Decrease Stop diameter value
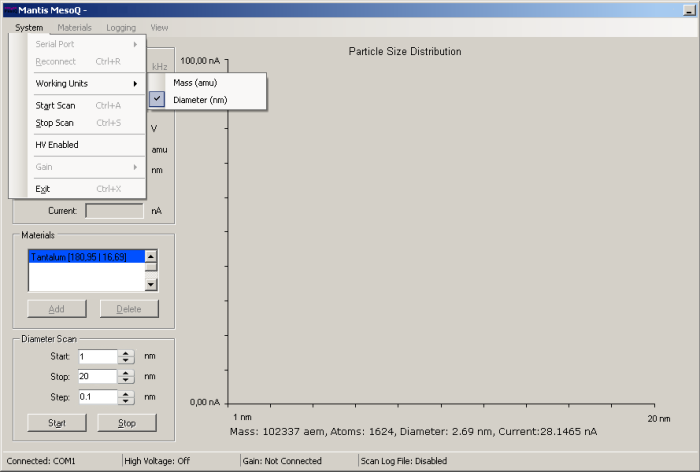 coord(126,380)
